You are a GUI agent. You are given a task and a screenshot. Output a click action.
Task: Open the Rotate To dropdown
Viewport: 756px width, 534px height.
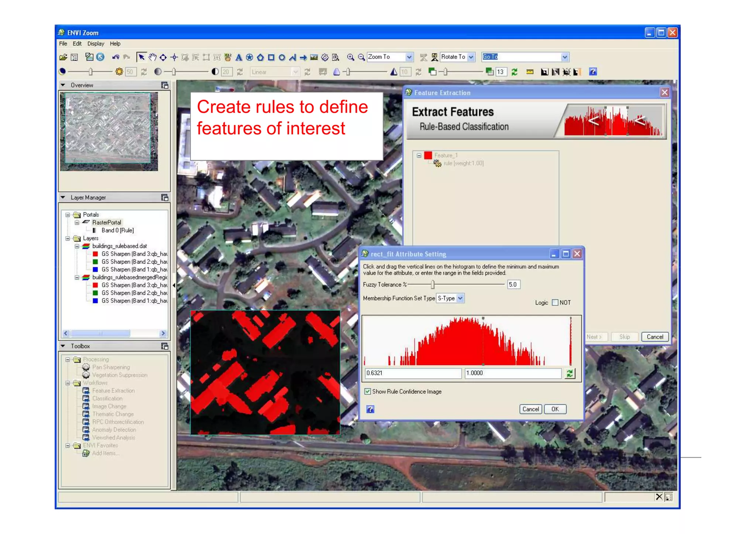point(471,57)
